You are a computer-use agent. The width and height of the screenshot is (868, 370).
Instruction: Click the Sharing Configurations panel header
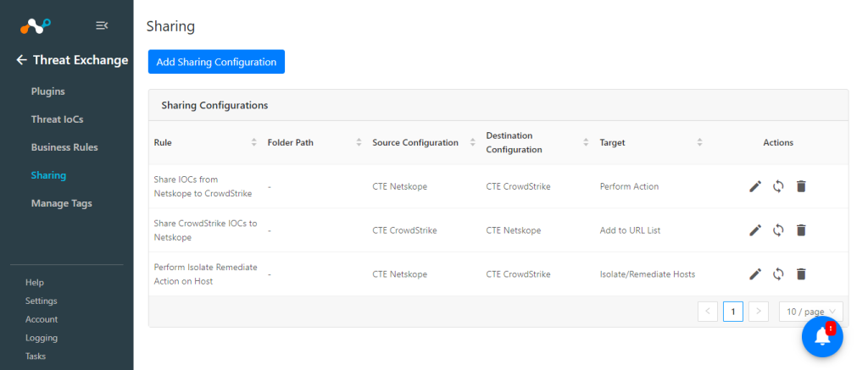tap(498, 105)
